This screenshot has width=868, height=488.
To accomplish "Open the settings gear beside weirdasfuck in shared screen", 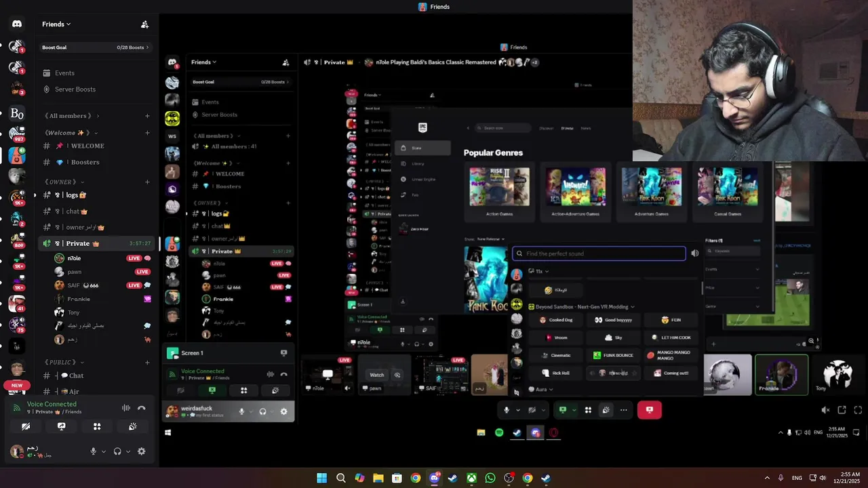I will pos(283,411).
